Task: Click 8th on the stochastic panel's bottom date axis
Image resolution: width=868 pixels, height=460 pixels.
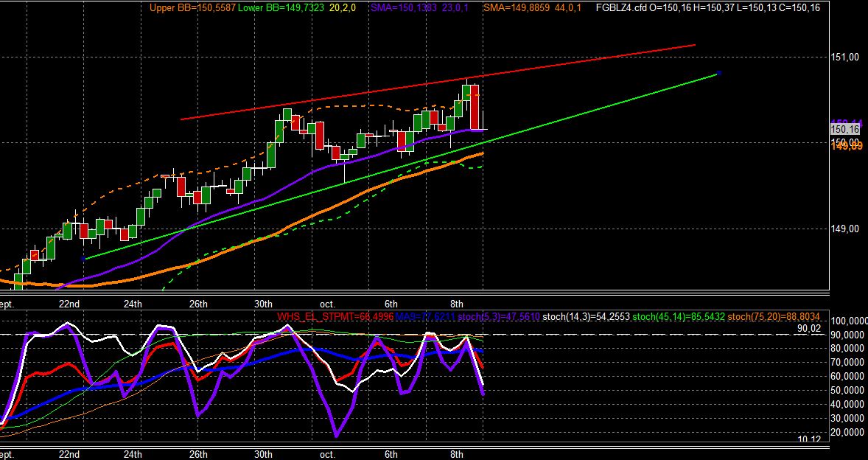Action: [456, 454]
